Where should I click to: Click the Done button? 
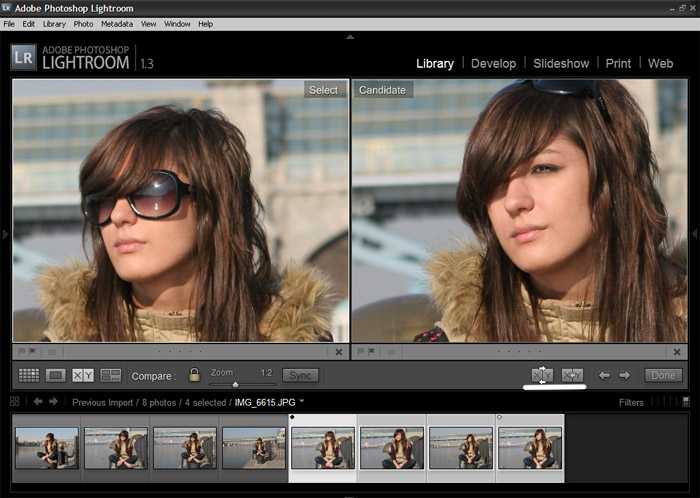663,375
